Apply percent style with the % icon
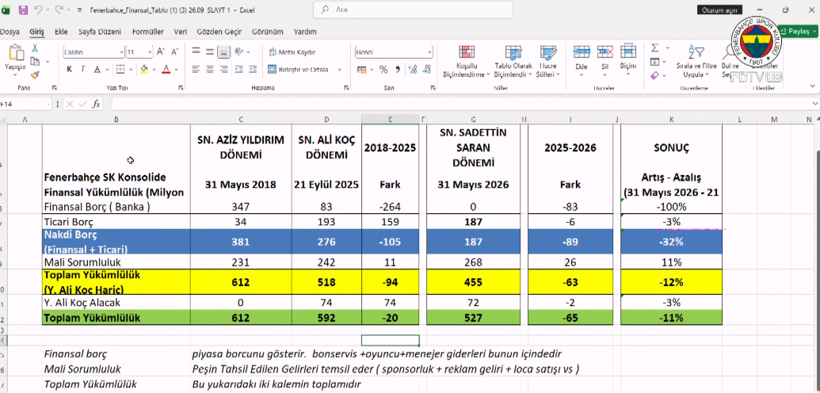The width and height of the screenshot is (820, 393). pos(383,70)
